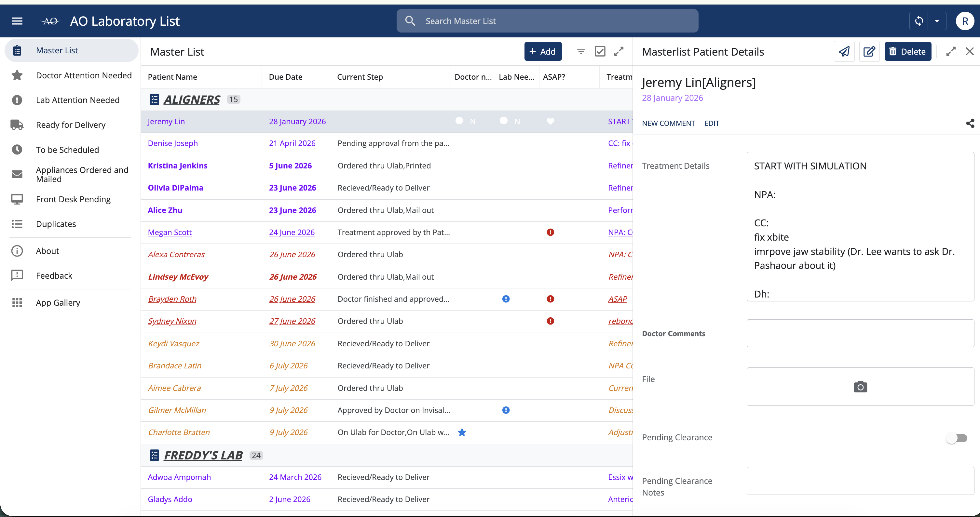Image resolution: width=980 pixels, height=517 pixels.
Task: Open patient Alexa Contreras
Action: click(x=176, y=254)
